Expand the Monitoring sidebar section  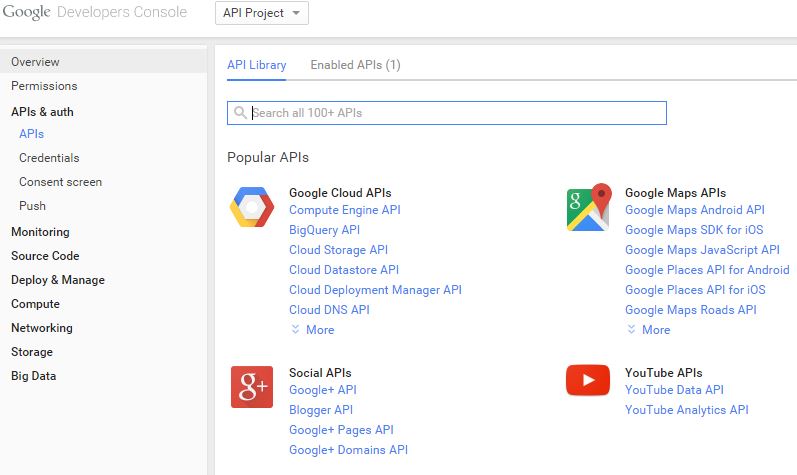point(40,232)
